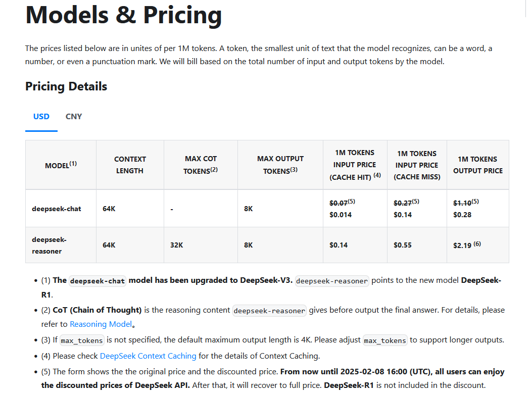532x395 pixels.
Task: Click the Pricing Details heading
Action: coord(66,86)
